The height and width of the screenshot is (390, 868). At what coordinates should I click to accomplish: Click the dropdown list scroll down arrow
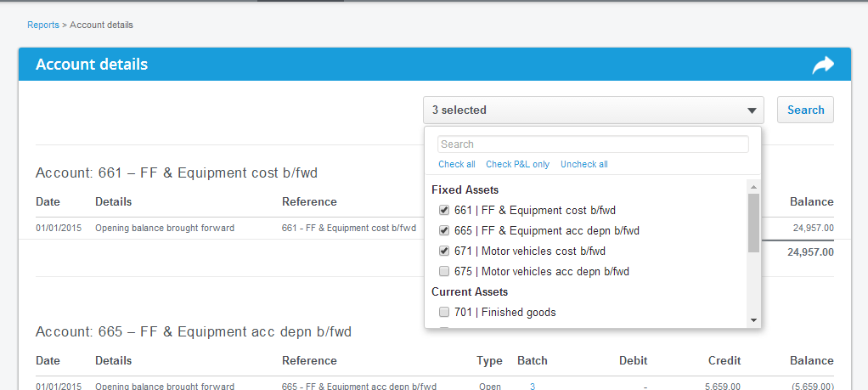753,320
